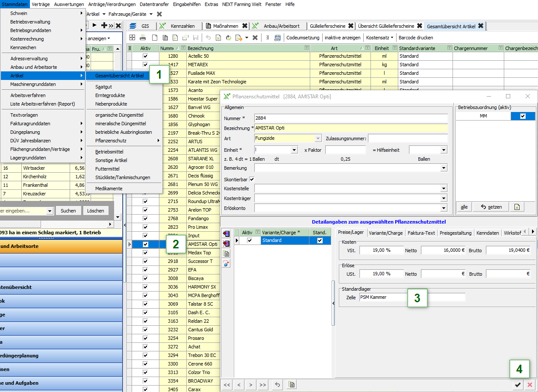Open the Kostensatz dropdown in the toolbar
Viewport: 538px width, 392px height.
[x=379, y=38]
